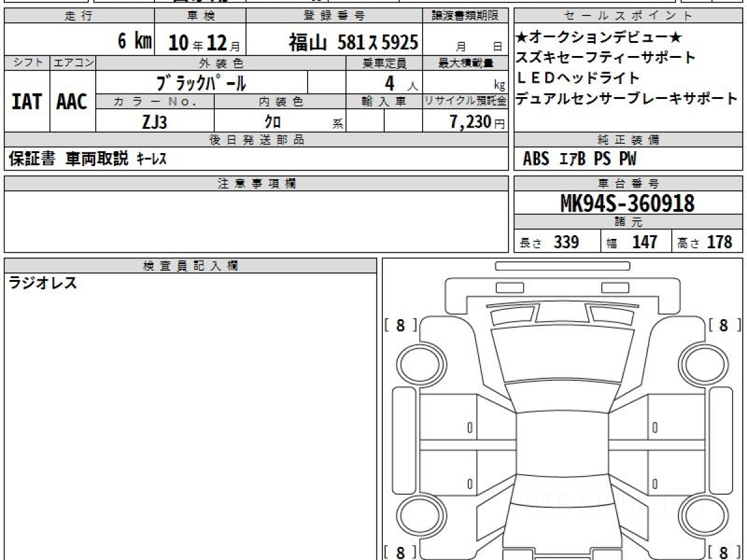Viewport: 747px width, 560px height.
Task: Select the inspection date 10年12月
Action: point(204,42)
